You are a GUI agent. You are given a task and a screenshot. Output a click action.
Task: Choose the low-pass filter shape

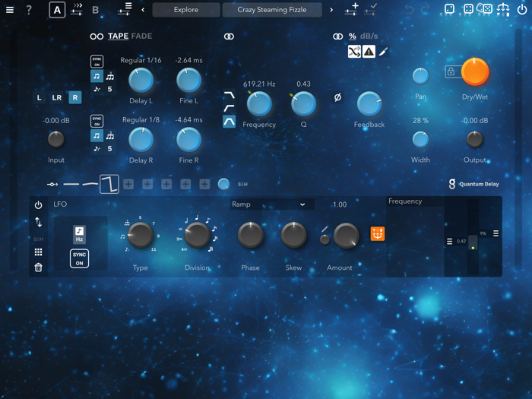click(x=230, y=95)
